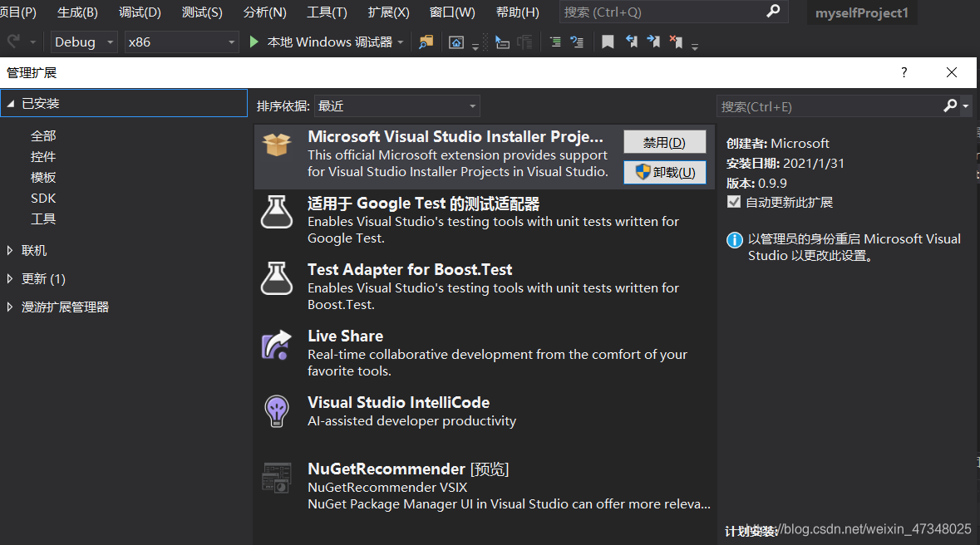Image resolution: width=980 pixels, height=545 pixels.
Task: Select SDK under 已安装
Action: 43,198
